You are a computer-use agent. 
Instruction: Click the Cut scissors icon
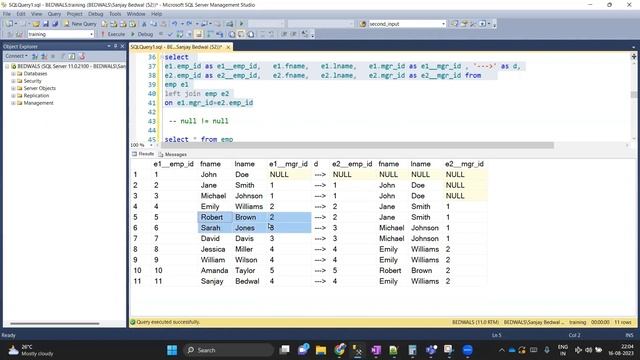pyautogui.click(x=144, y=24)
